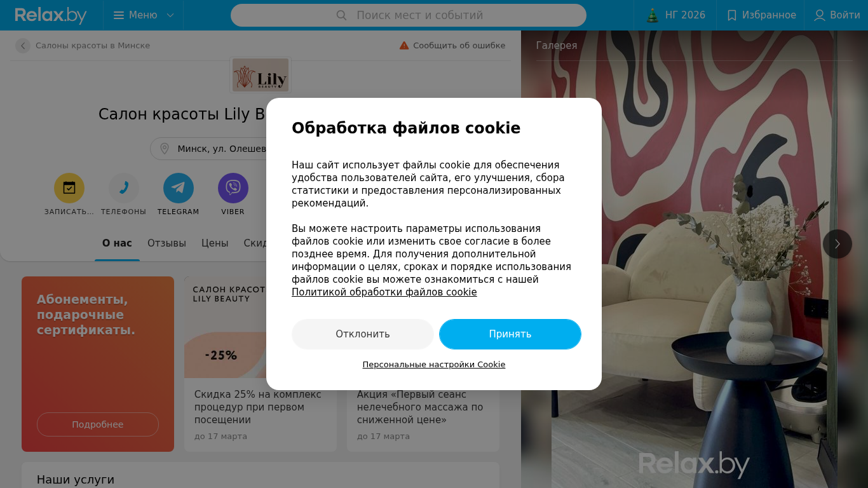Click the Телефоны phone icon
Viewport: 868px width, 488px height.
[124, 188]
